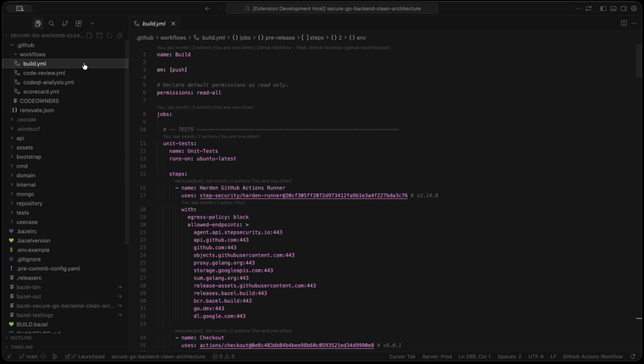Toggle the secondary sidebar visibility
The width and height of the screenshot is (644, 364).
coord(624,8)
